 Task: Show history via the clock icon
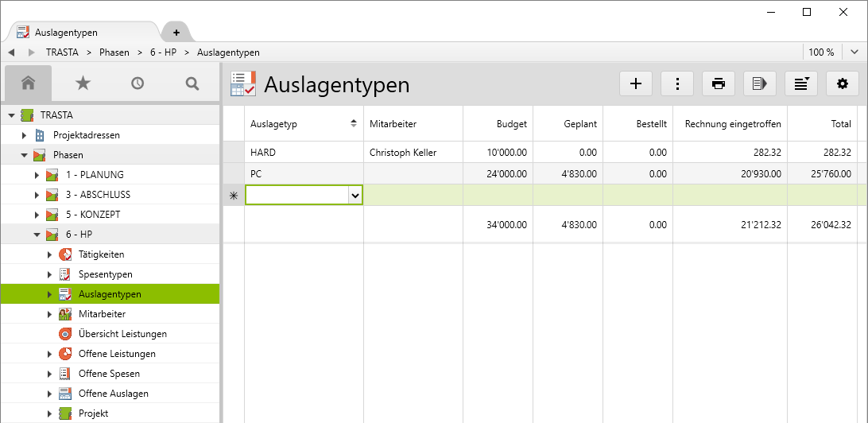(138, 83)
